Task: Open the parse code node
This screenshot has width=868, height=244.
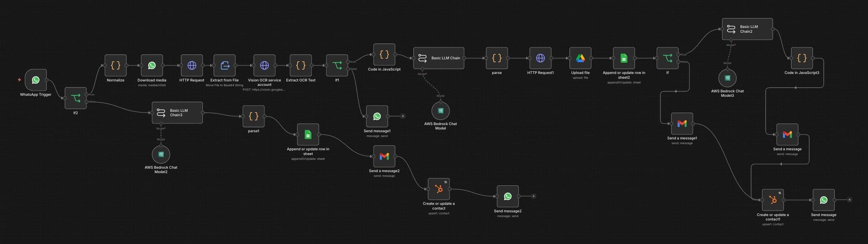Action: pos(497,58)
